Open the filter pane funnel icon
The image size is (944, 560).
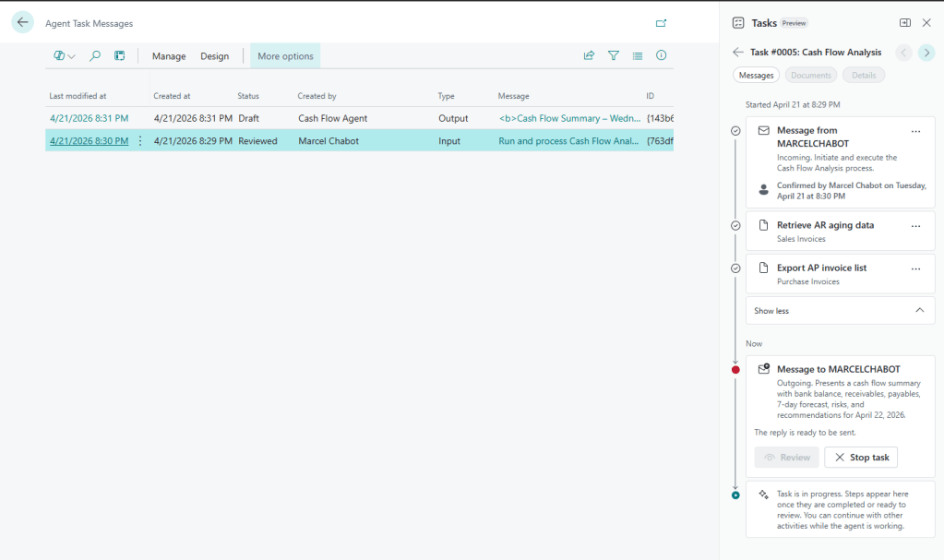613,56
